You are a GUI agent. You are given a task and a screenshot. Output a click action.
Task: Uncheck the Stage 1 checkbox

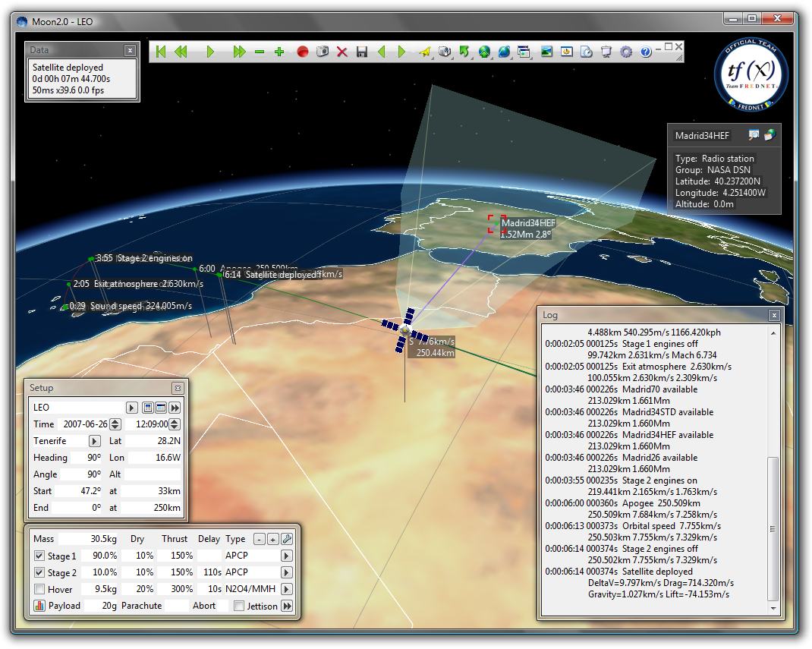coord(39,556)
